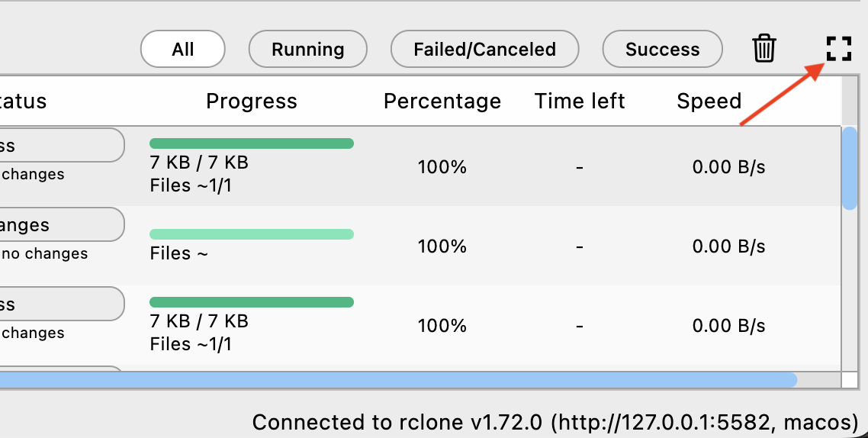This screenshot has width=868, height=438.
Task: Click the first row's green progress bar
Action: pyautogui.click(x=252, y=143)
